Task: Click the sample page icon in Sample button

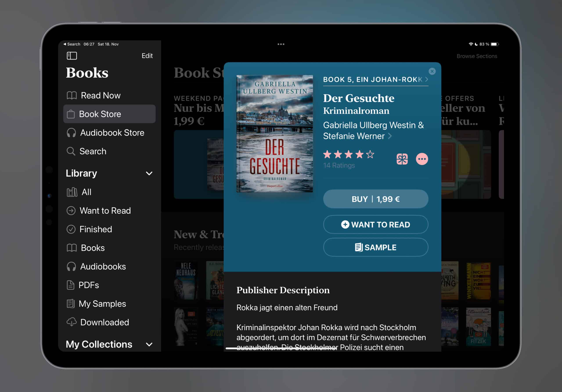Action: (x=358, y=247)
